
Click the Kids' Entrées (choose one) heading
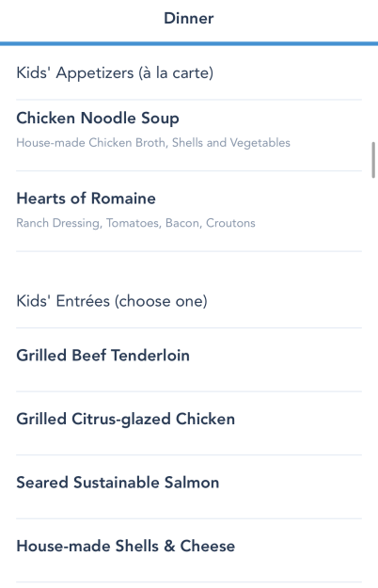[x=112, y=301]
